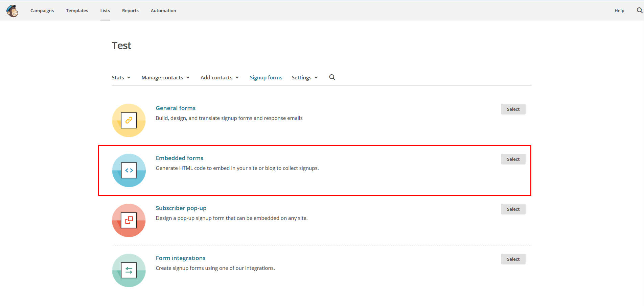Open the Help link
Viewport: 644px width, 306px height.
619,10
